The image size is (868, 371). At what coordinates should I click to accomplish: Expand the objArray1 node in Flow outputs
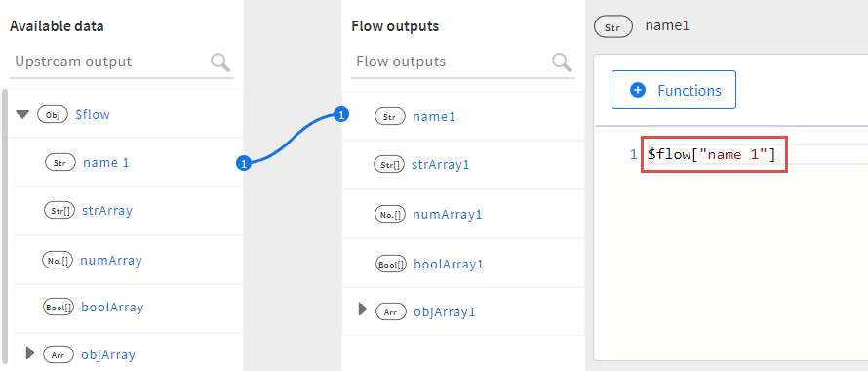[x=363, y=309]
